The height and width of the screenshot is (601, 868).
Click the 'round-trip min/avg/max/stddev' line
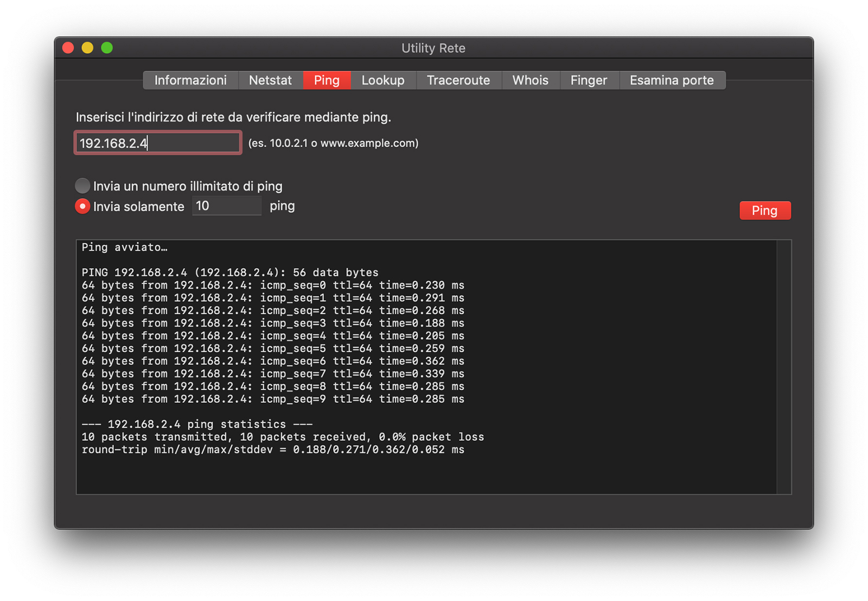pos(273,450)
